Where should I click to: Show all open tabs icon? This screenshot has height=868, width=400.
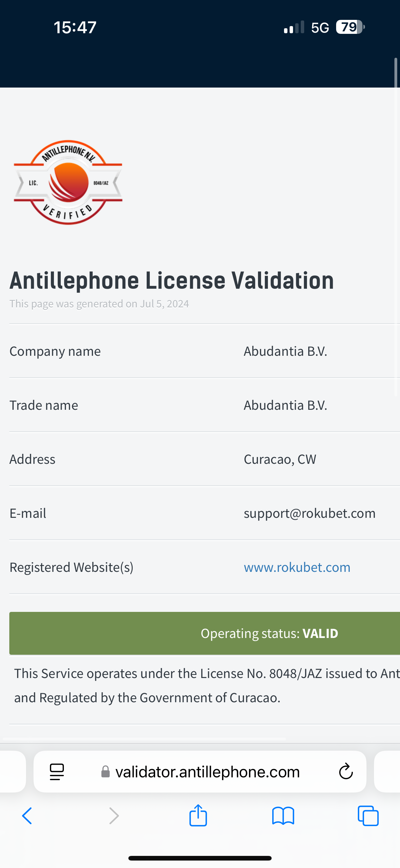(x=368, y=816)
